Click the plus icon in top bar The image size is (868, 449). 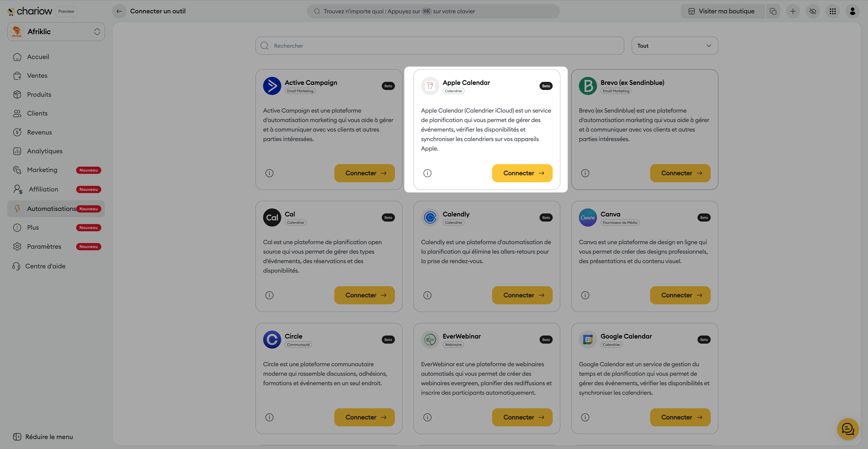pos(793,11)
